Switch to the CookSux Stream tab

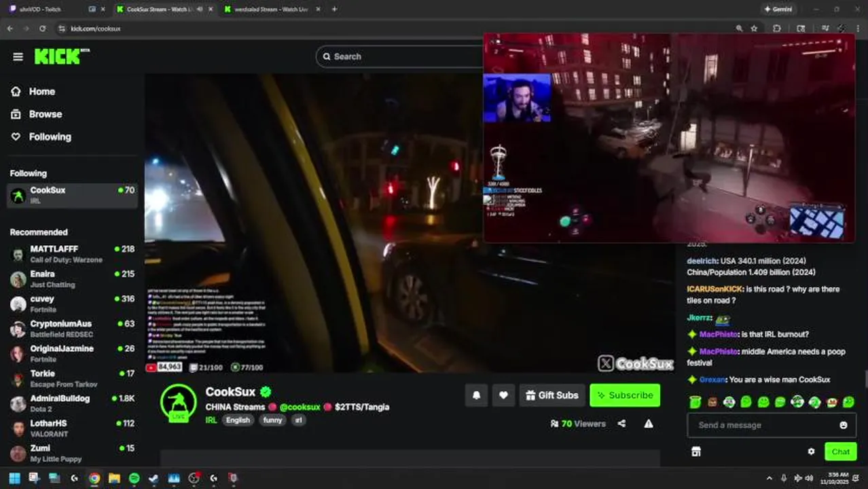tap(163, 9)
